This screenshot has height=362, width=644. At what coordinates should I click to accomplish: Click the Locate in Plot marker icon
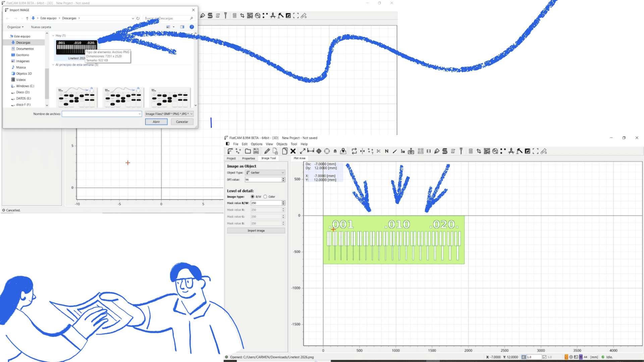(x=343, y=151)
